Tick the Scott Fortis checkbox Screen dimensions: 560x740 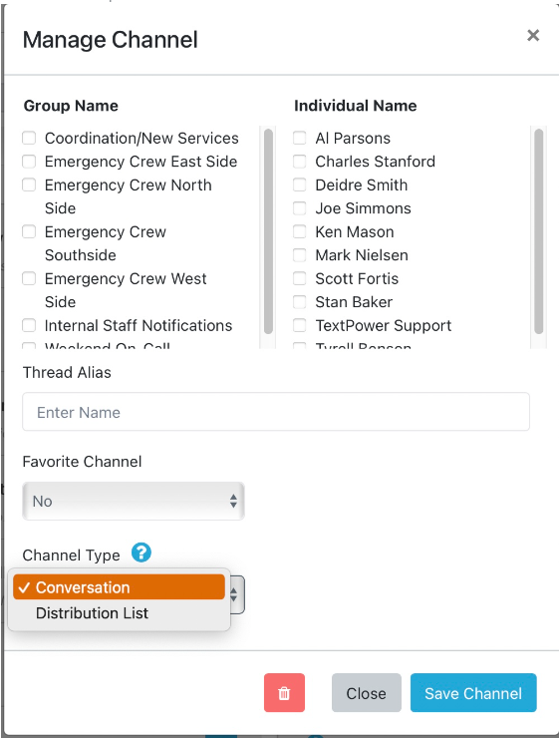click(300, 278)
